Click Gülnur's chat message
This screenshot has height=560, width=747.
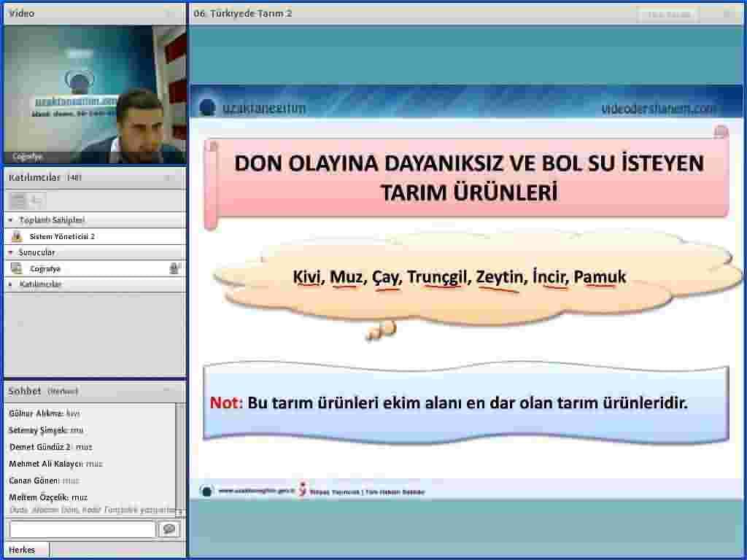(x=44, y=413)
